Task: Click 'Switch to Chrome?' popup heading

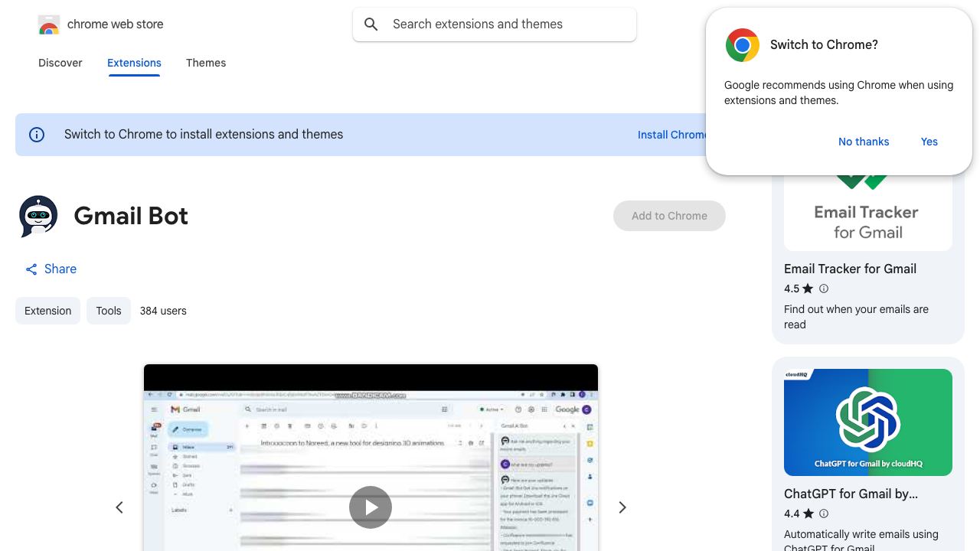Action: pyautogui.click(x=824, y=45)
